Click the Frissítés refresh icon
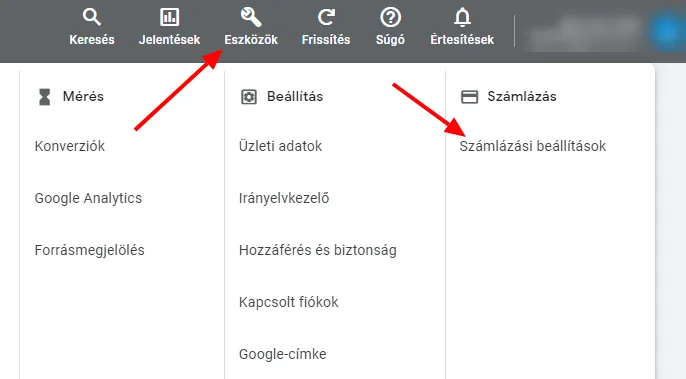Viewport: 686px width, 379px height. click(x=326, y=18)
